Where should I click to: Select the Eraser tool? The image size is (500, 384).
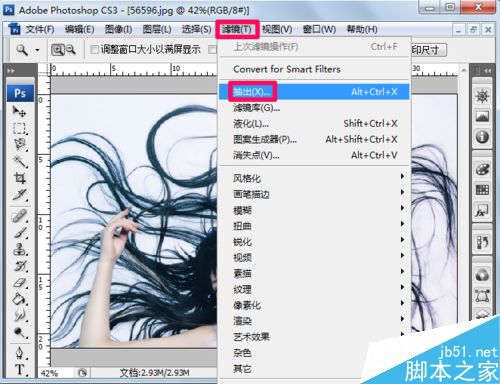pyautogui.click(x=19, y=283)
